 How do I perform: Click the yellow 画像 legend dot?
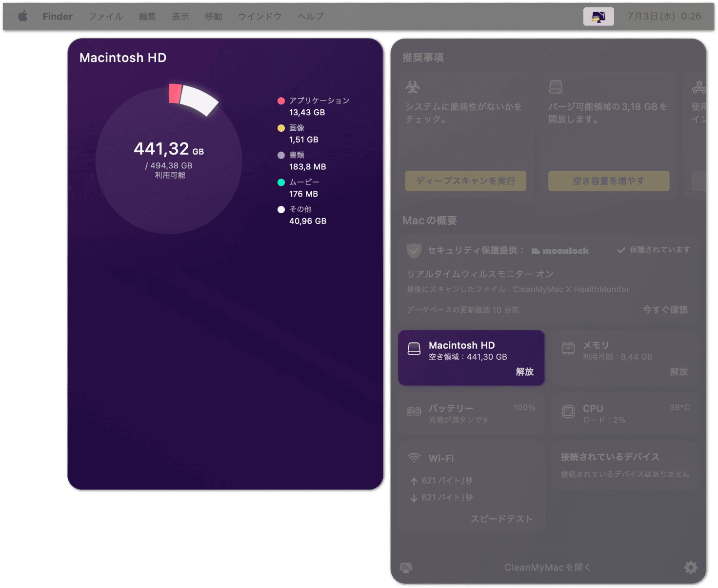(281, 128)
